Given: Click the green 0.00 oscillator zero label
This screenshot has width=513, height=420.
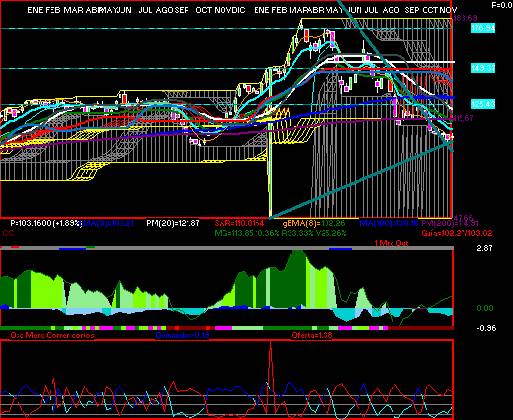Looking at the screenshot, I should (485, 308).
